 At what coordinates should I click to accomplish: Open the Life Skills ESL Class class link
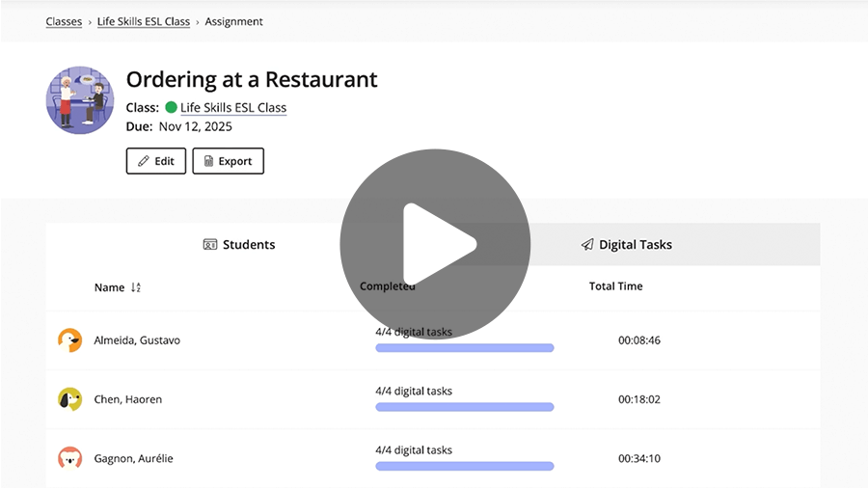coord(233,107)
